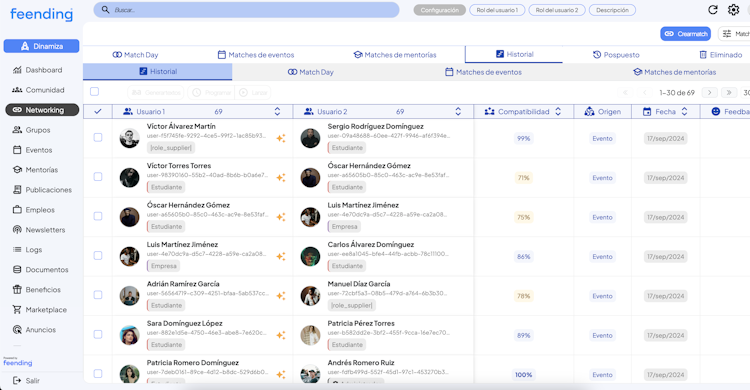Sort by Fecha column arrows
This screenshot has height=390, width=750.
click(684, 111)
